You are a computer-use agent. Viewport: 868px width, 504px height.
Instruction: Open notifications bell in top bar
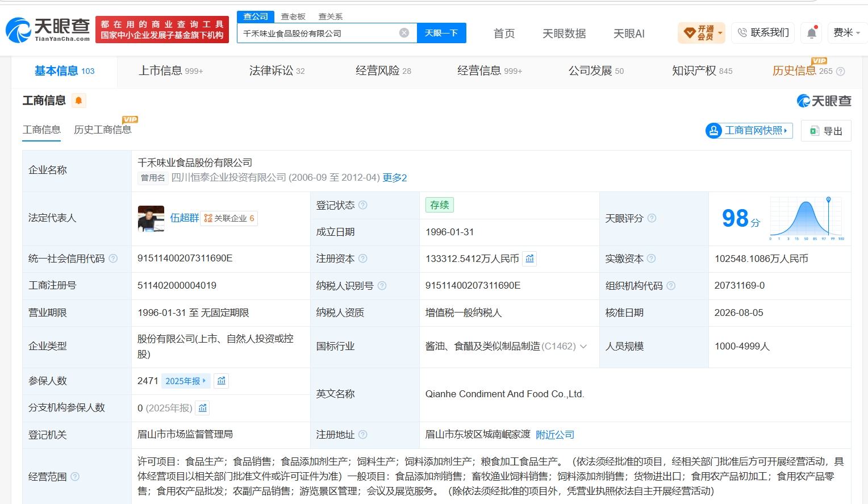(812, 33)
